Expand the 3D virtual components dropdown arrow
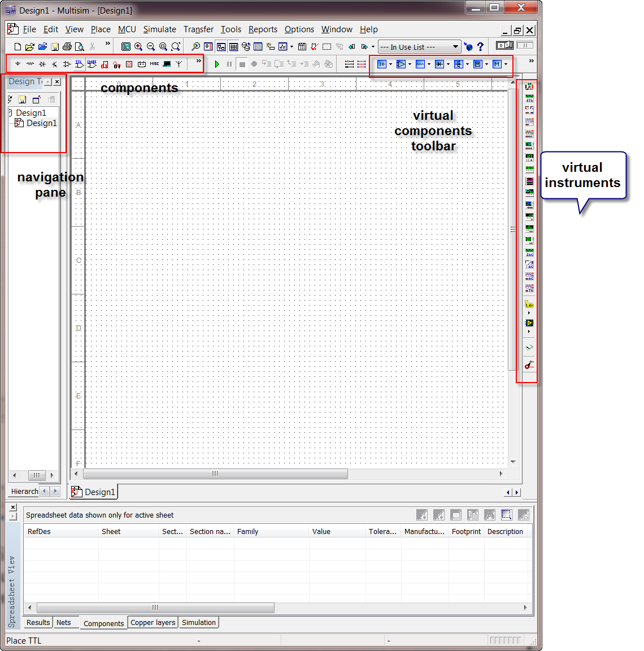The height and width of the screenshot is (651, 644). point(390,64)
